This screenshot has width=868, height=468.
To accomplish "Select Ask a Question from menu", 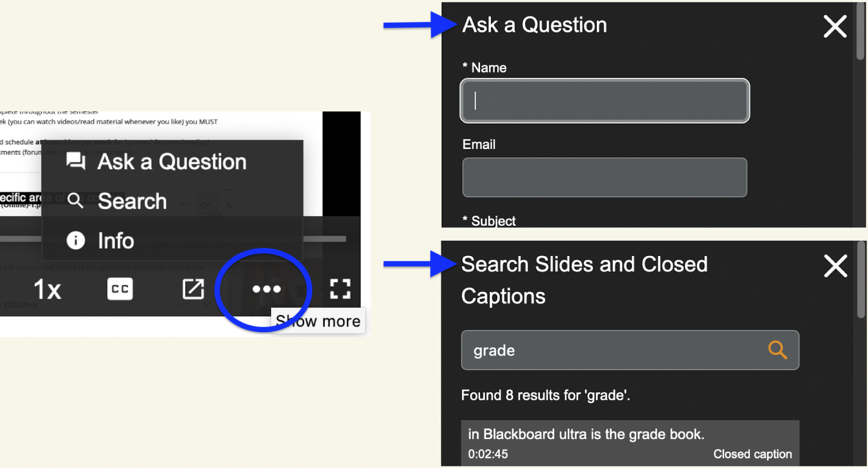I will coord(171,162).
